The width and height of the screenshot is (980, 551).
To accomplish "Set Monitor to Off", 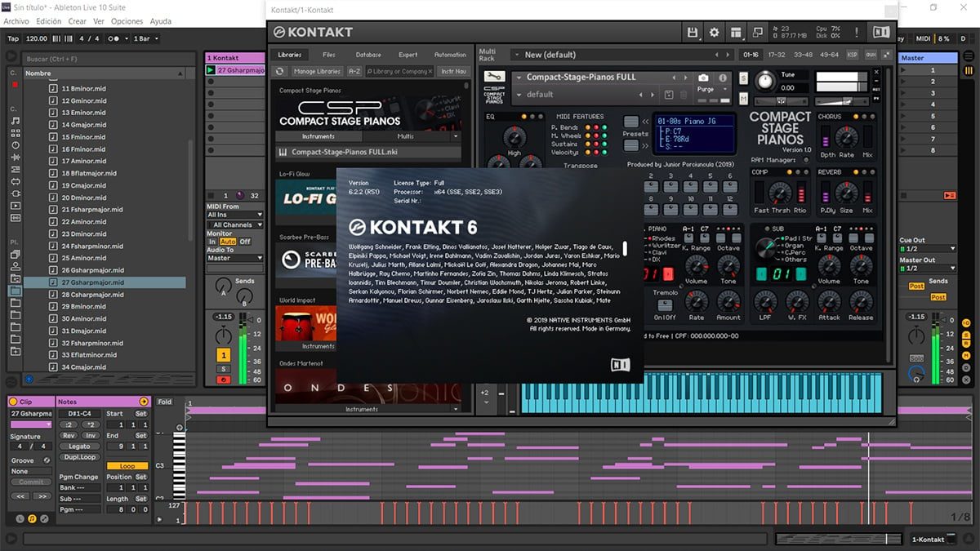I will click(245, 242).
